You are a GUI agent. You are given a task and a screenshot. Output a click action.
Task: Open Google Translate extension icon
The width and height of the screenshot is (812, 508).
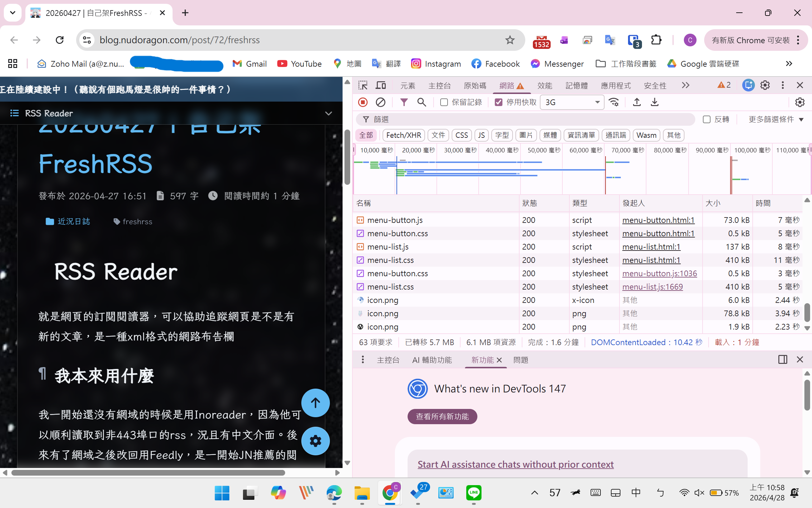(610, 40)
